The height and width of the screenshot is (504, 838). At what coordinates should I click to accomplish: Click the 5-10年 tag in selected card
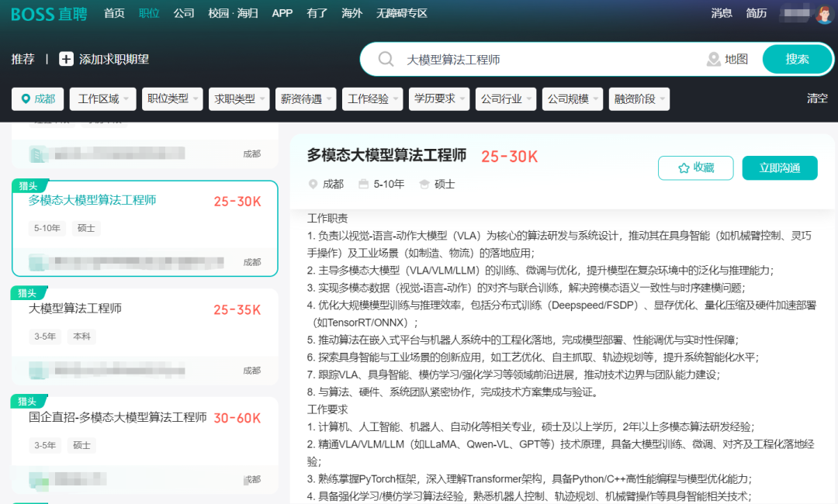(x=47, y=229)
